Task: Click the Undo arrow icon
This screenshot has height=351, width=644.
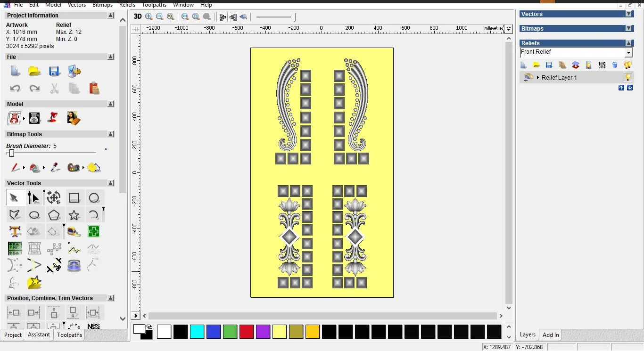Action: [x=15, y=89]
